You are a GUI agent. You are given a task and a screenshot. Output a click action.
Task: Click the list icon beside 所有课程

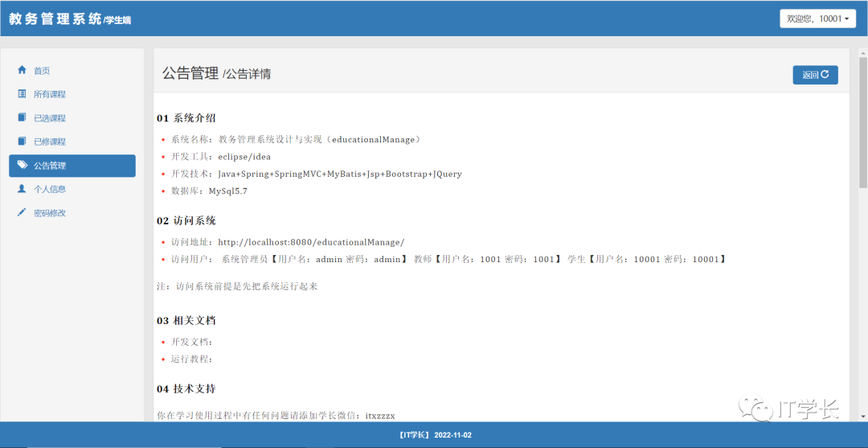tap(23, 93)
